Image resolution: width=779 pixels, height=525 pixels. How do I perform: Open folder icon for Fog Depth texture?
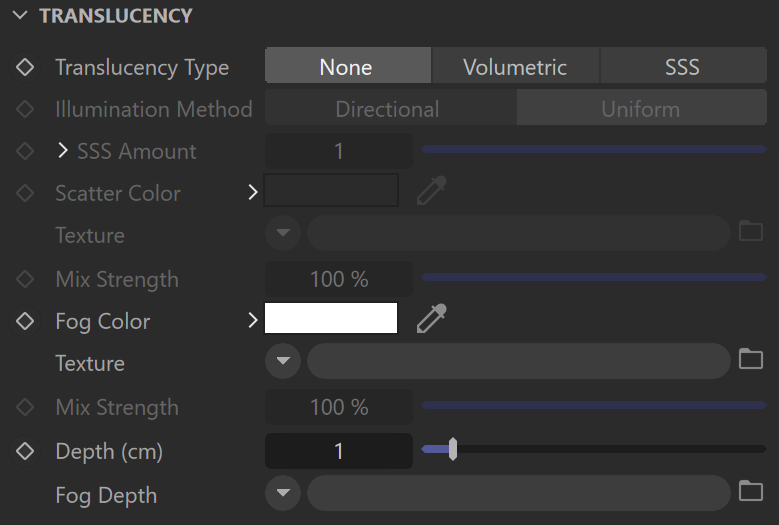click(x=751, y=491)
